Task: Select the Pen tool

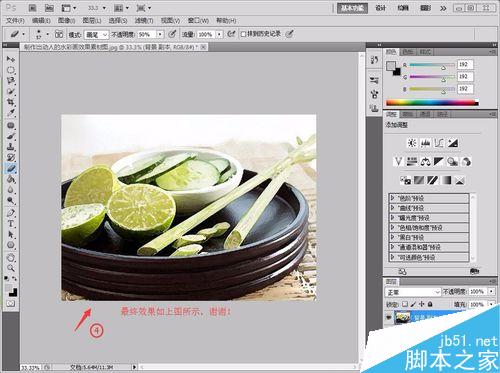Action: 11,213
